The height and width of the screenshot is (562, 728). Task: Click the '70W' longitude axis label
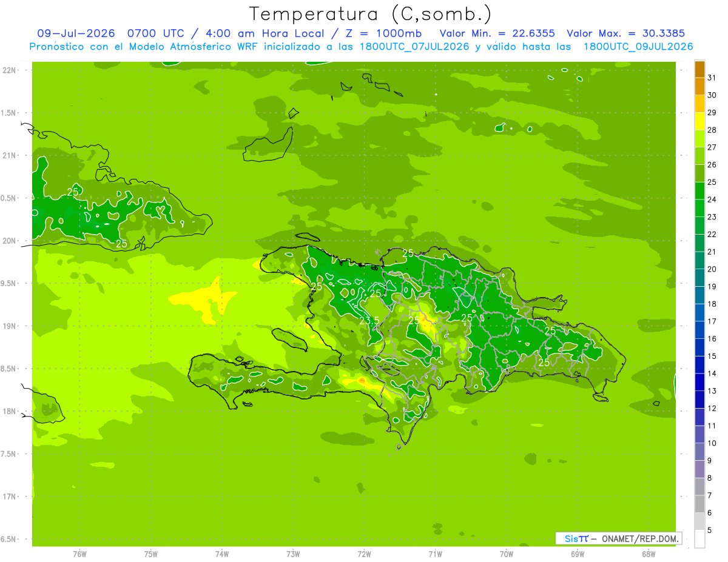pyautogui.click(x=507, y=554)
